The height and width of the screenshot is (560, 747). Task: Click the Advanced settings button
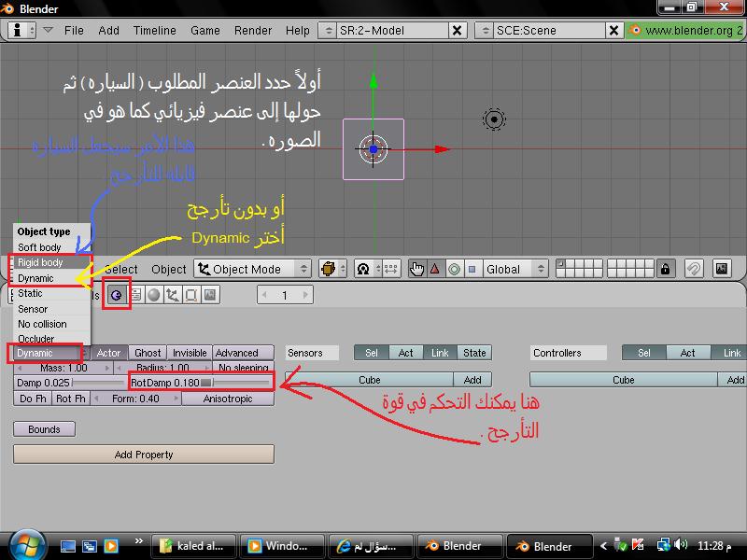click(244, 353)
